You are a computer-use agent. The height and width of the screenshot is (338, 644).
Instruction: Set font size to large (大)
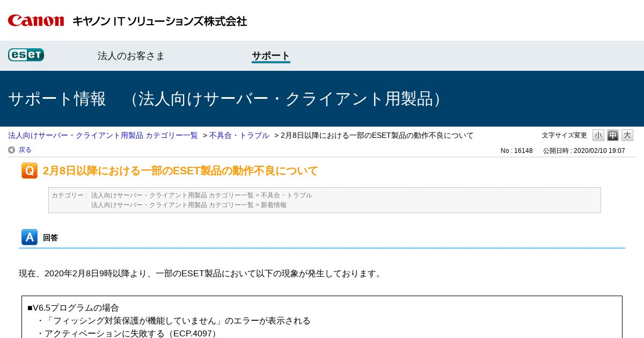[x=627, y=135]
